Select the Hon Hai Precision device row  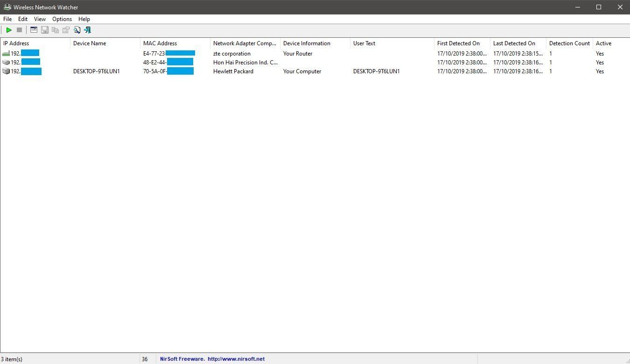click(x=245, y=63)
